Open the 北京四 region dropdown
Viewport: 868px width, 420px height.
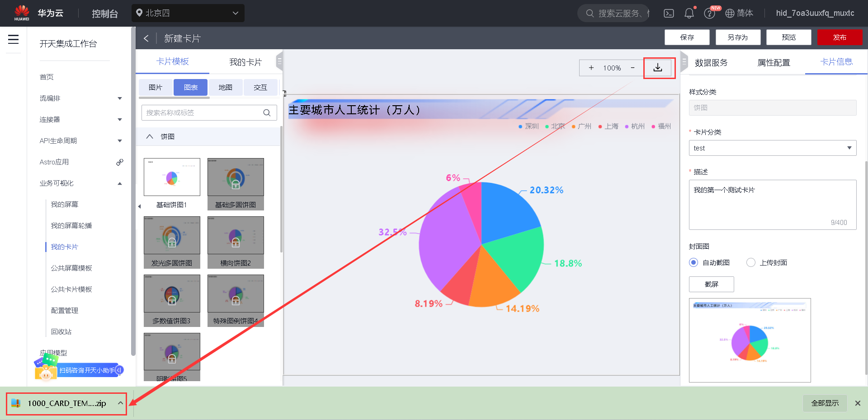point(188,13)
